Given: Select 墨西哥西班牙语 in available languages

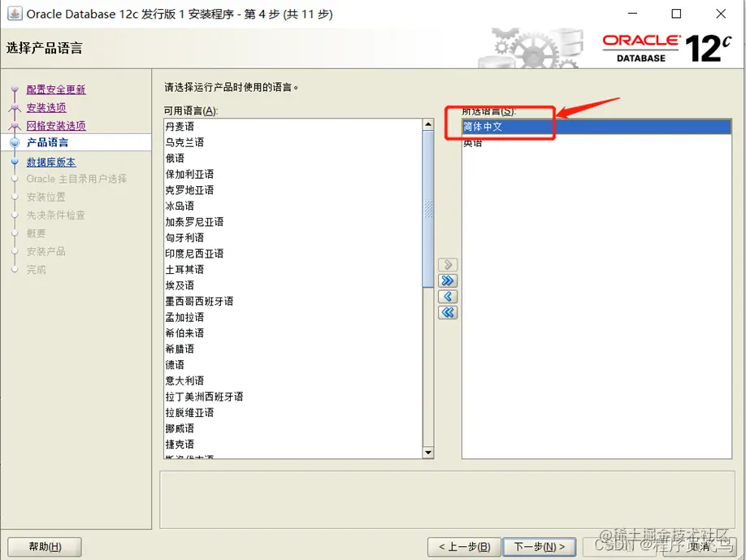Looking at the screenshot, I should (x=293, y=302).
